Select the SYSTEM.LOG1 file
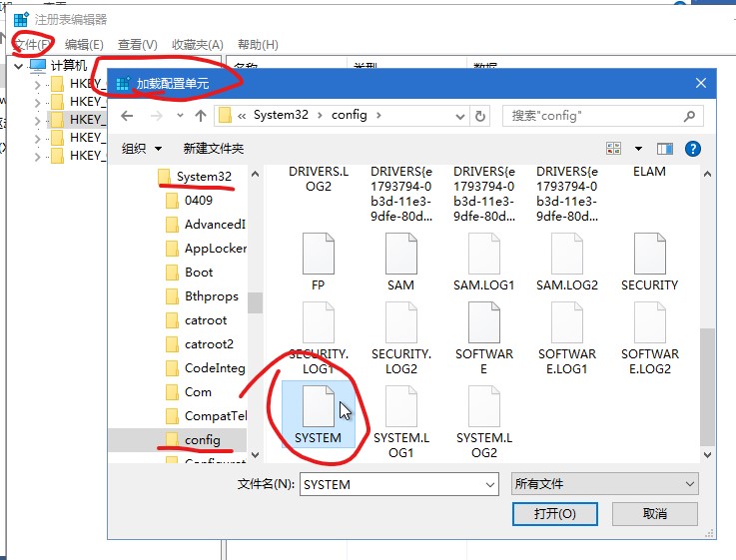Viewport: 736px width, 560px height. [400, 422]
